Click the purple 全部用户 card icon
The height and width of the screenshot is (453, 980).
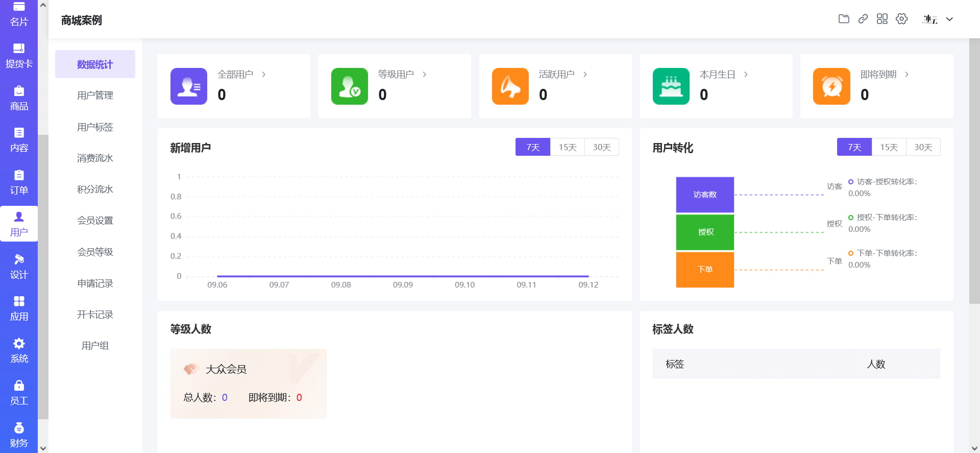pyautogui.click(x=189, y=86)
